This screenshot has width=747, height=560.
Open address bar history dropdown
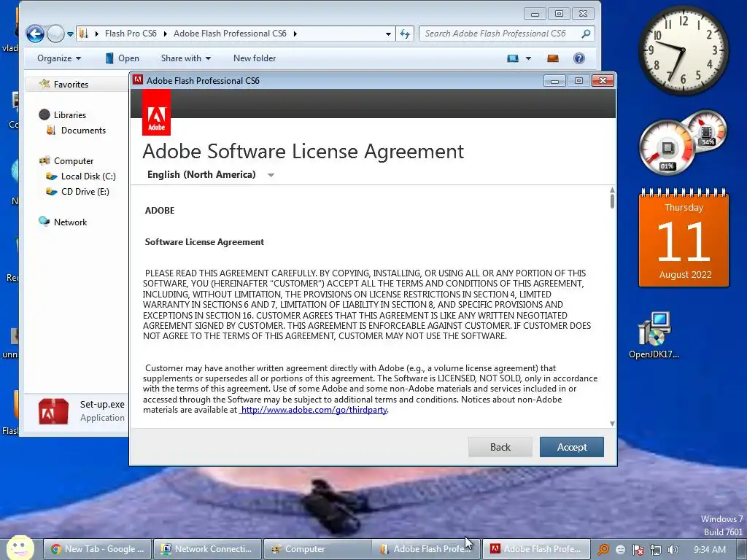tap(388, 34)
